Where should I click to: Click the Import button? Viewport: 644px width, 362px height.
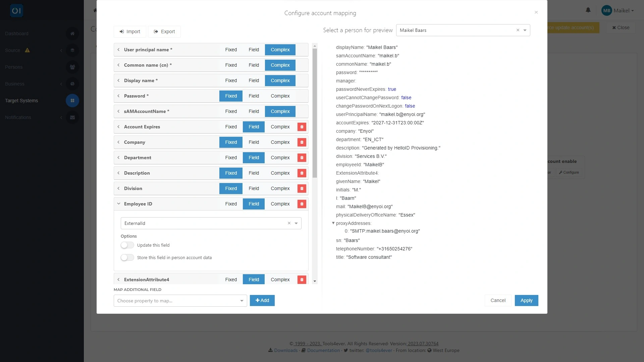pyautogui.click(x=130, y=32)
